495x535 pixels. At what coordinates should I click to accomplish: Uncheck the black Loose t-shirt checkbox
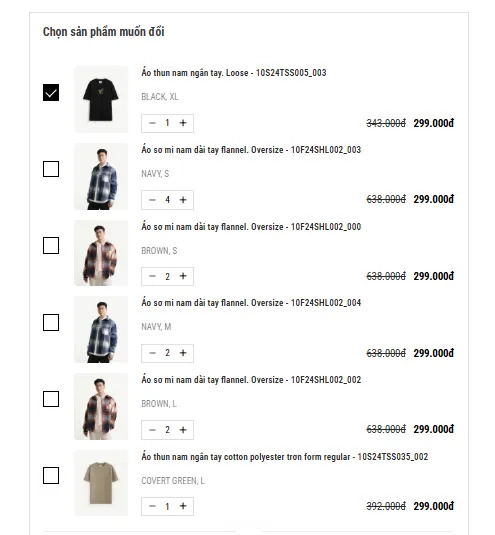point(51,92)
